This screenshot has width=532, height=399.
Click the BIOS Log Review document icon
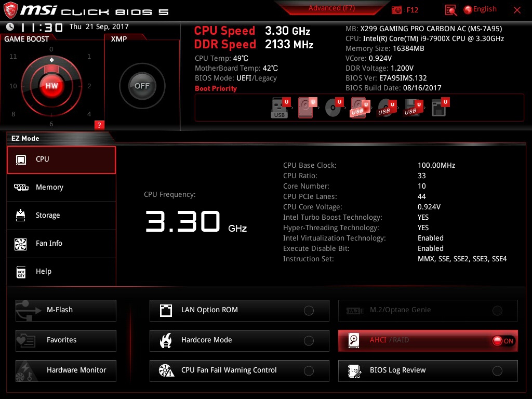pos(354,371)
